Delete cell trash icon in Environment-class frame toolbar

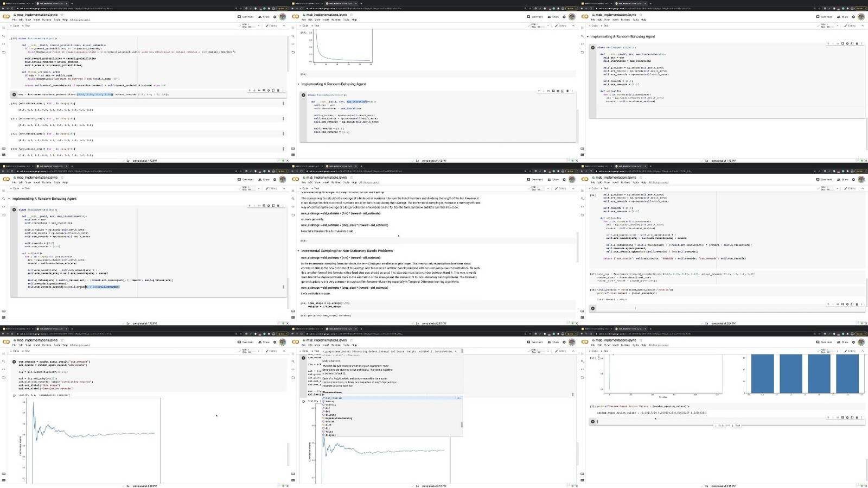pyautogui.click(x=278, y=90)
